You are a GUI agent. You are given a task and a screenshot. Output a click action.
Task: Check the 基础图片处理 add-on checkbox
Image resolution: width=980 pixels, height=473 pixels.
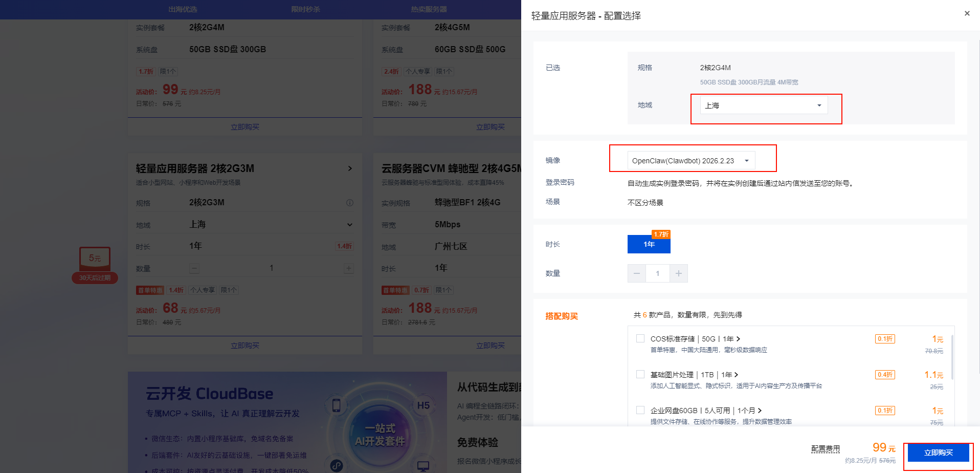pyautogui.click(x=640, y=374)
